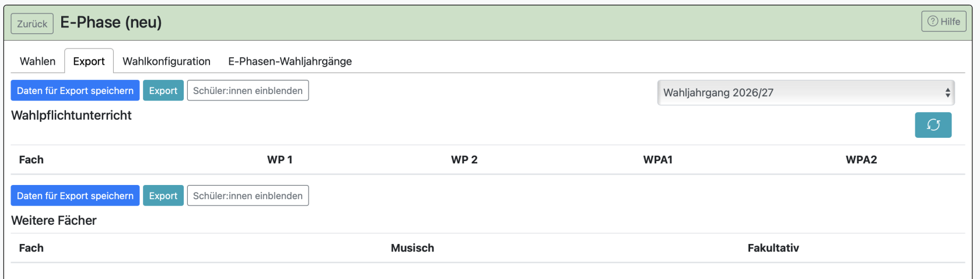Click the WP 2 column header
The image size is (980, 279).
click(464, 160)
